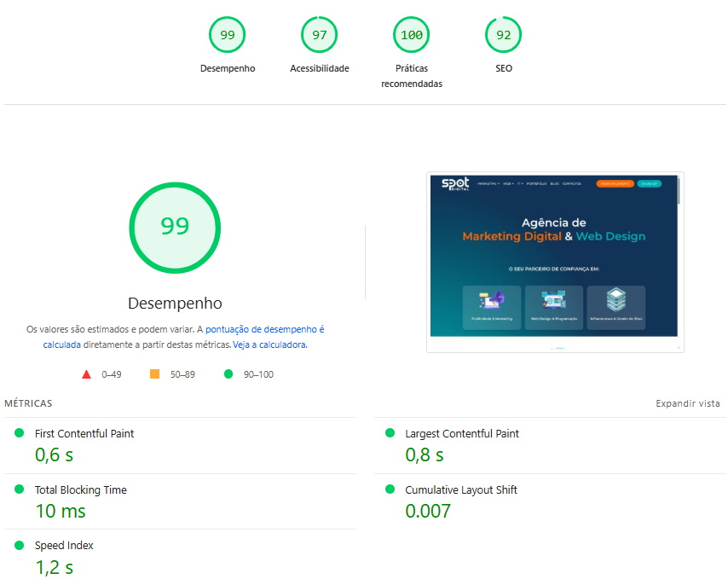Click the 'First Contentful Paint' metric label
728x579 pixels.
point(84,434)
